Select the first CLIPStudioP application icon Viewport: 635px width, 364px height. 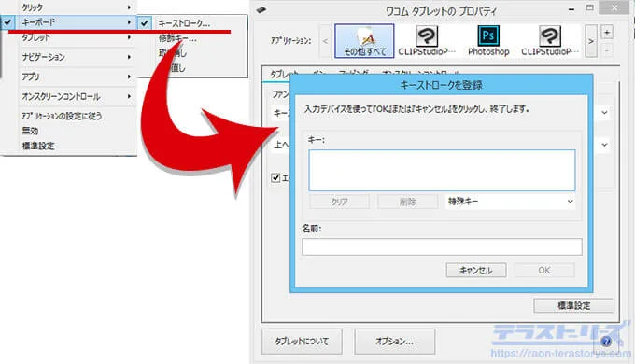click(427, 41)
